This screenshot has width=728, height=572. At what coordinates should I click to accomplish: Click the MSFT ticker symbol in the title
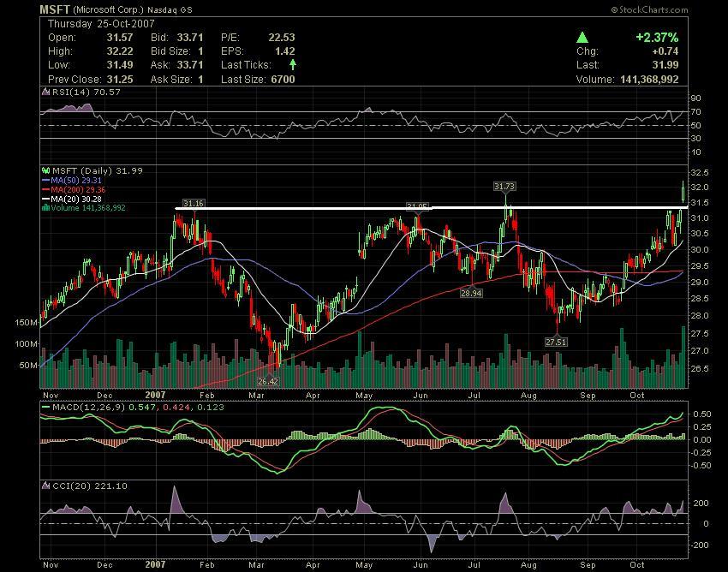(54, 9)
